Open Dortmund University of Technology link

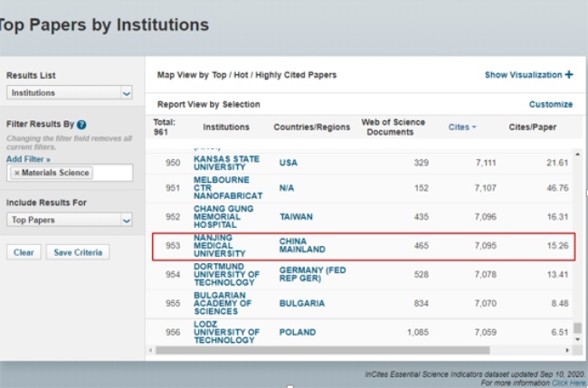click(226, 274)
